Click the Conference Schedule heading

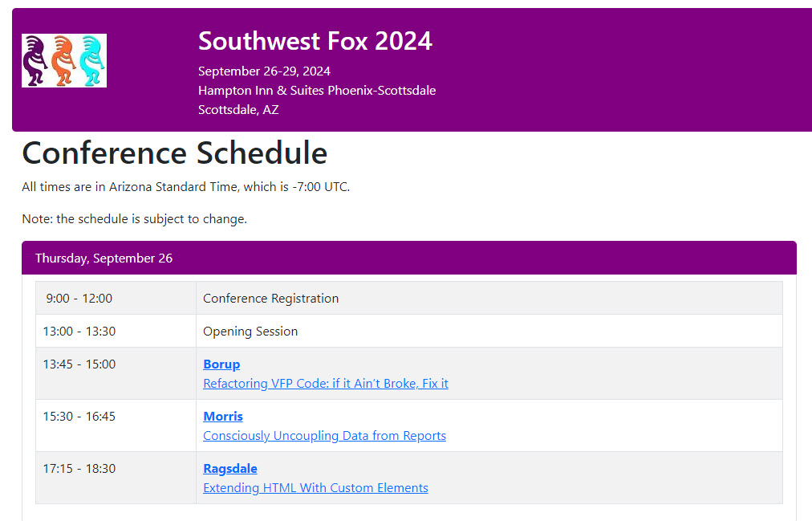click(x=175, y=153)
